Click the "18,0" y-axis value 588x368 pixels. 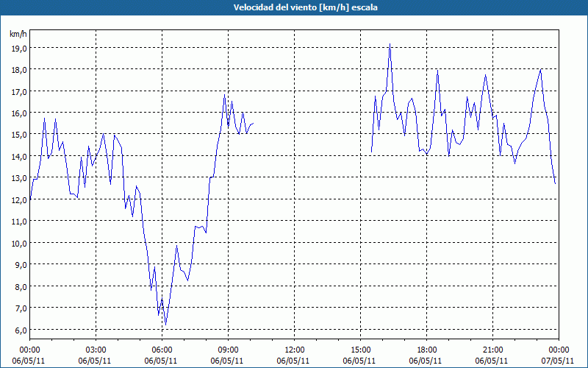point(19,70)
